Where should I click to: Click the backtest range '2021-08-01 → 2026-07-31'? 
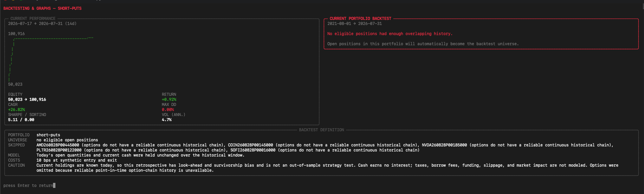[x=354, y=24]
